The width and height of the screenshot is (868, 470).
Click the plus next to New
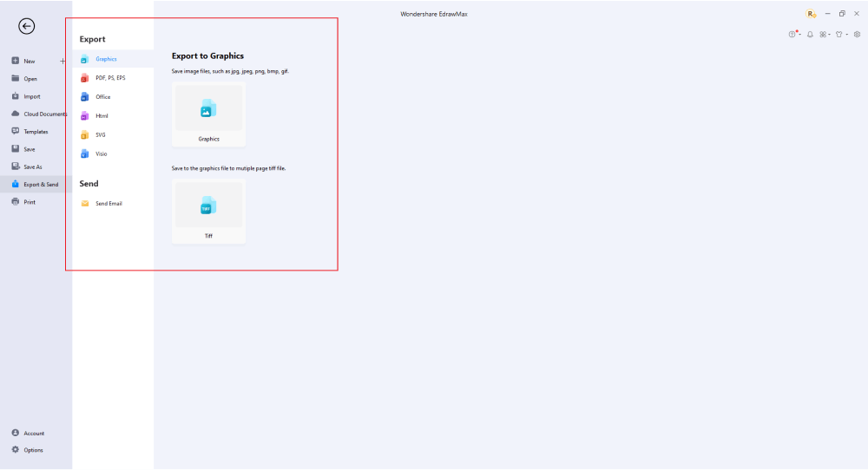click(62, 62)
